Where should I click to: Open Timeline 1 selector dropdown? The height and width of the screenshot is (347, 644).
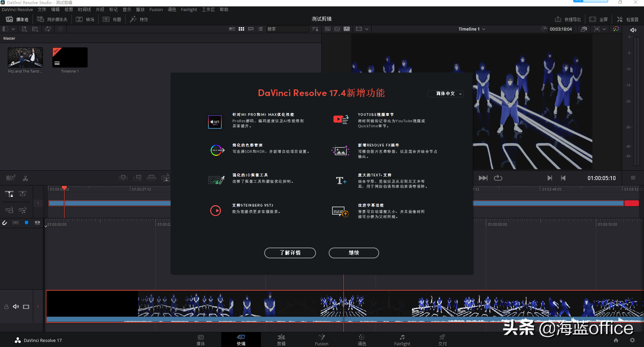[472, 29]
